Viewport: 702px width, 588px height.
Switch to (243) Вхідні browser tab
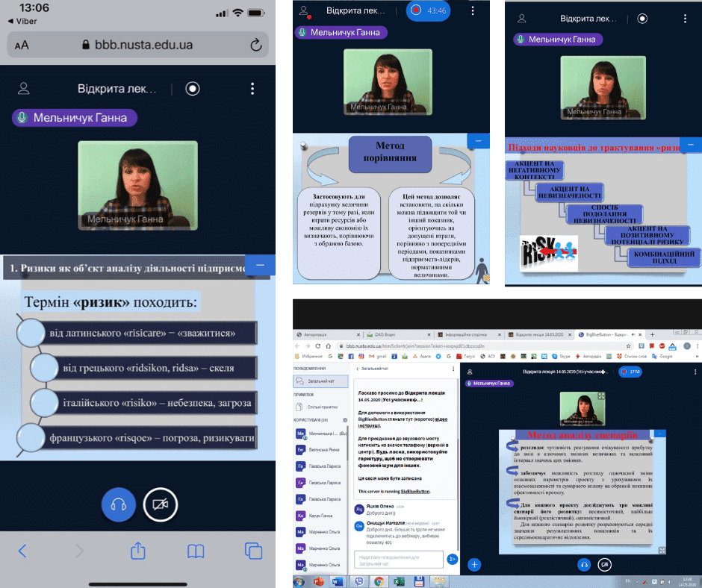pos(397,334)
